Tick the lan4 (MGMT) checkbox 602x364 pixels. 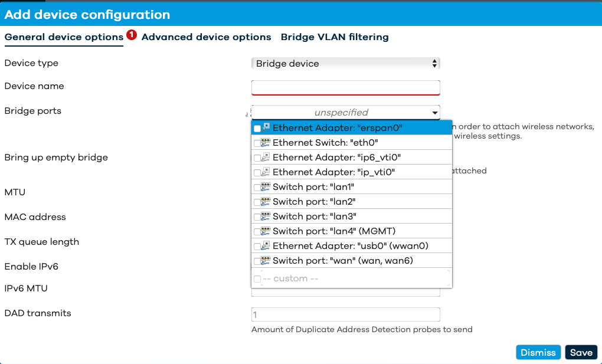point(257,232)
